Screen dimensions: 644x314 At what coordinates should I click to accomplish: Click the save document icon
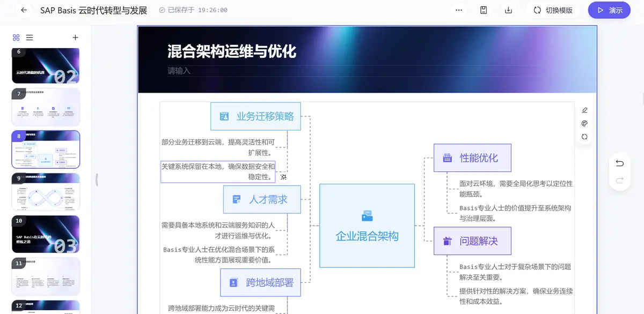[x=484, y=10]
